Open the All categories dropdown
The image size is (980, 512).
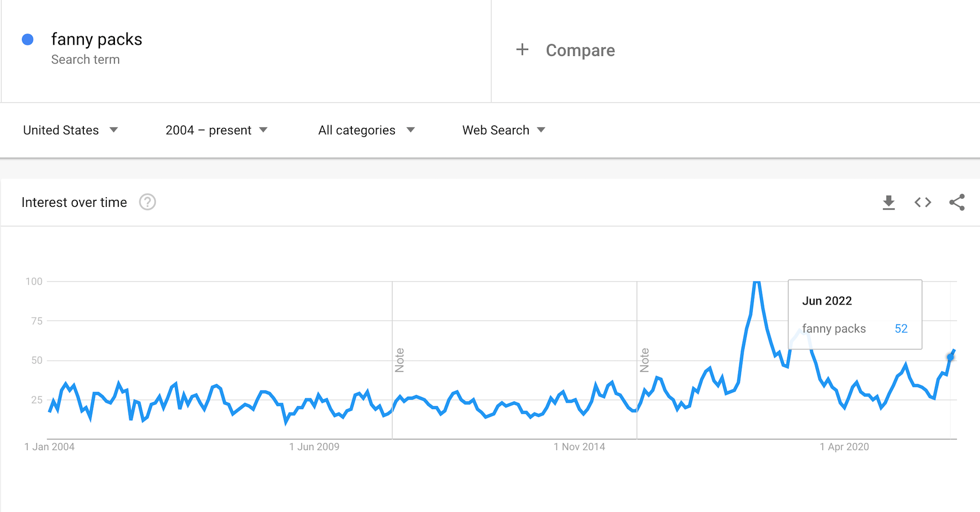(x=366, y=130)
